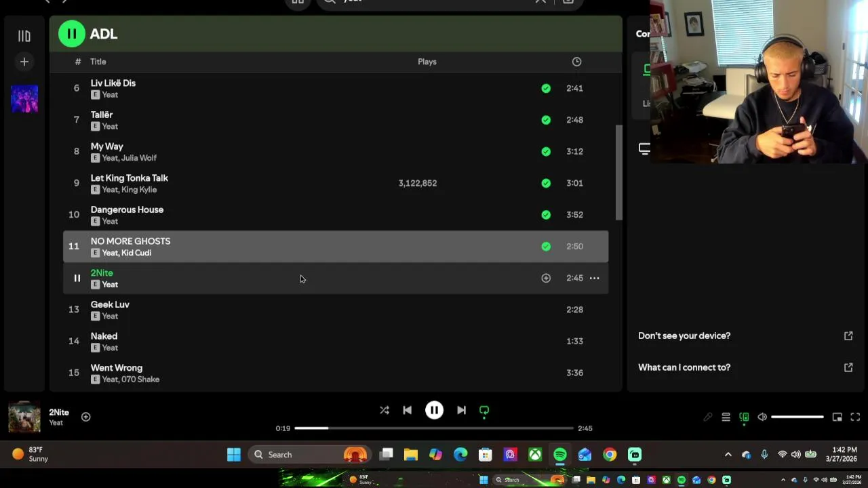Add current song to Liked Songs in player bar
Screen dimensions: 868x488
coord(85,417)
